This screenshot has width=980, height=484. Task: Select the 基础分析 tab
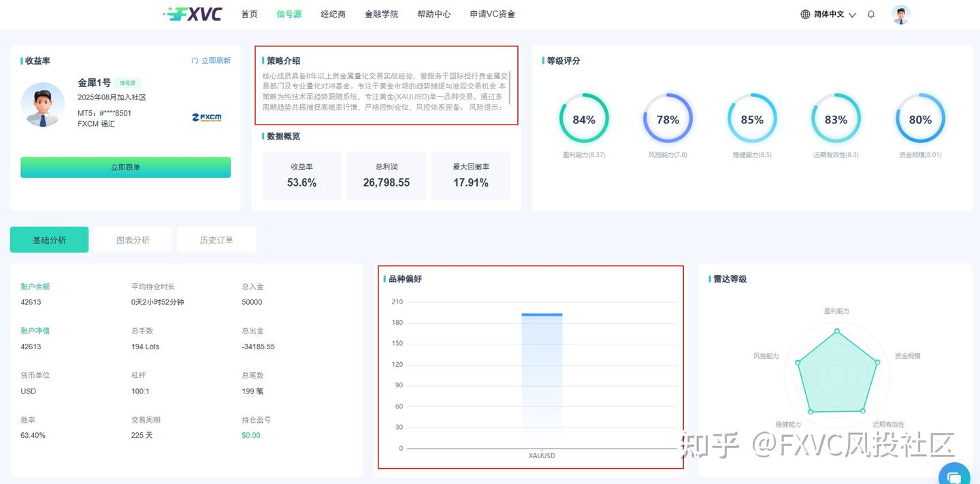pyautogui.click(x=49, y=239)
